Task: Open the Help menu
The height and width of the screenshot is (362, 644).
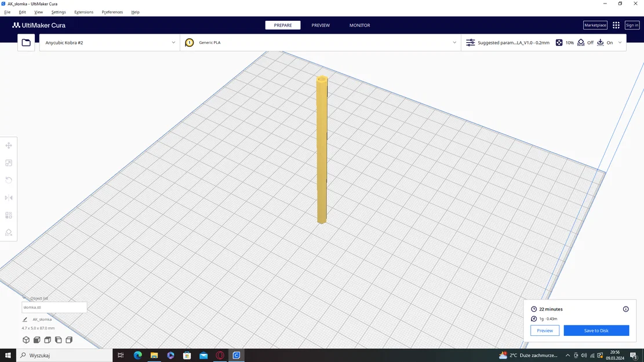Action: point(135,12)
